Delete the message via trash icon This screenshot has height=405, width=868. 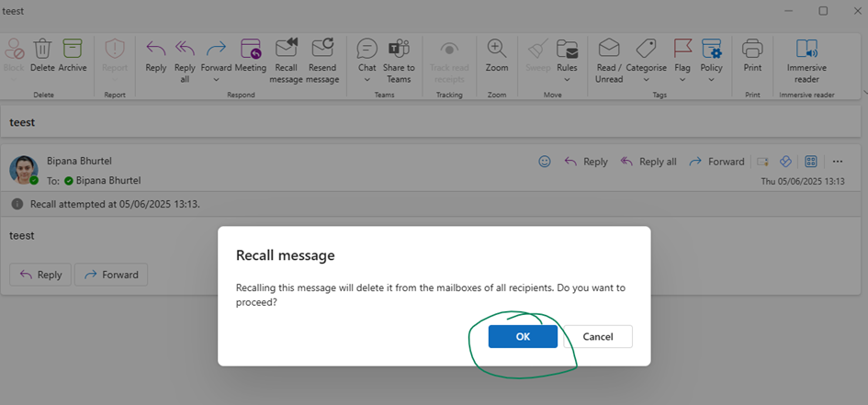click(42, 49)
